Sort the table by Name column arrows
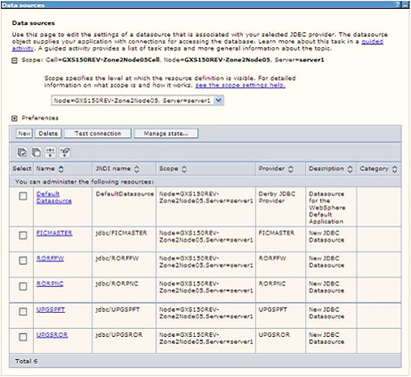The image size is (411, 377). click(x=61, y=169)
